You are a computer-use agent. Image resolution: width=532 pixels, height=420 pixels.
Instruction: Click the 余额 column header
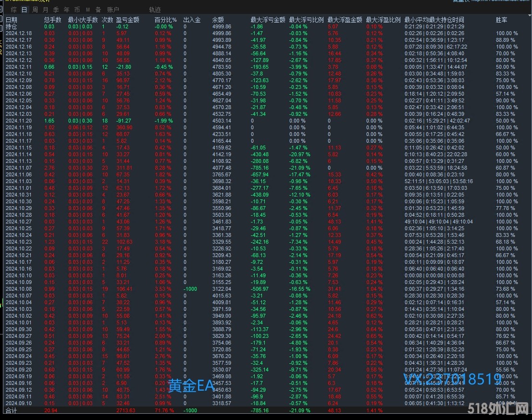218,20
